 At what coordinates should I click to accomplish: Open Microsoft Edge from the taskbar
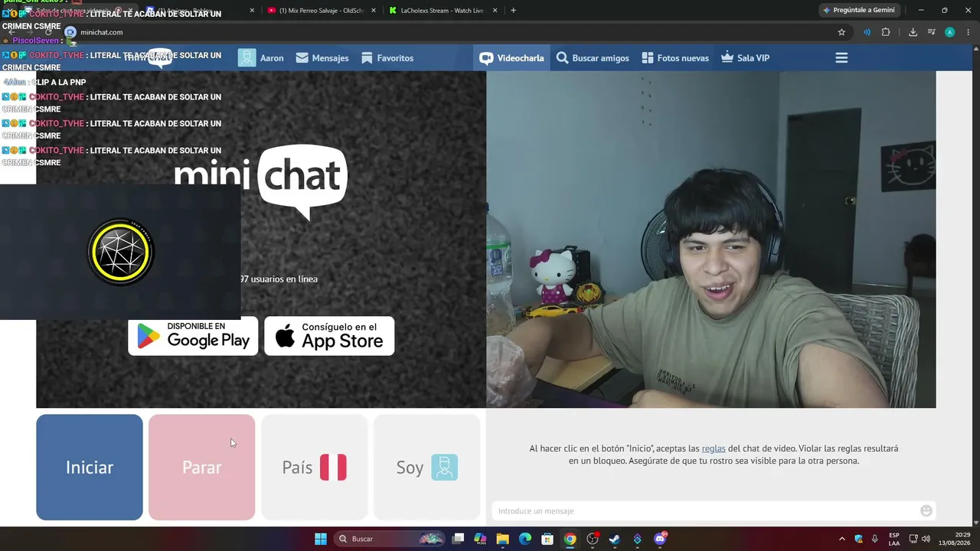tap(525, 539)
